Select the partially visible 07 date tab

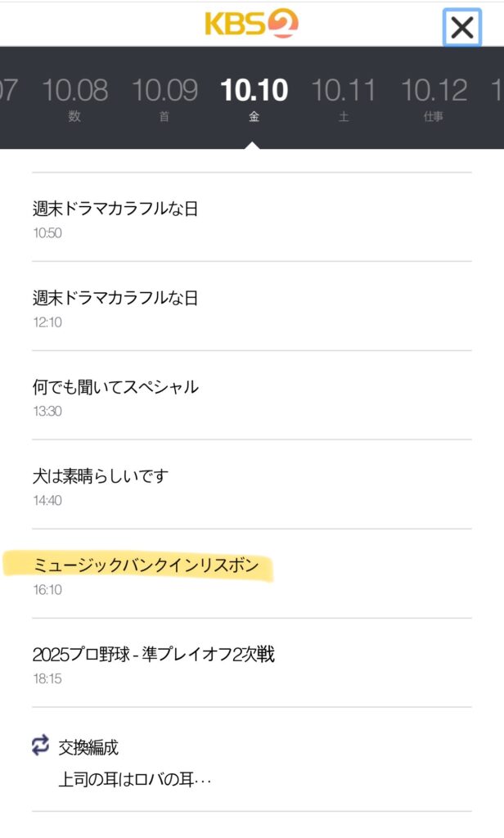click(8, 90)
